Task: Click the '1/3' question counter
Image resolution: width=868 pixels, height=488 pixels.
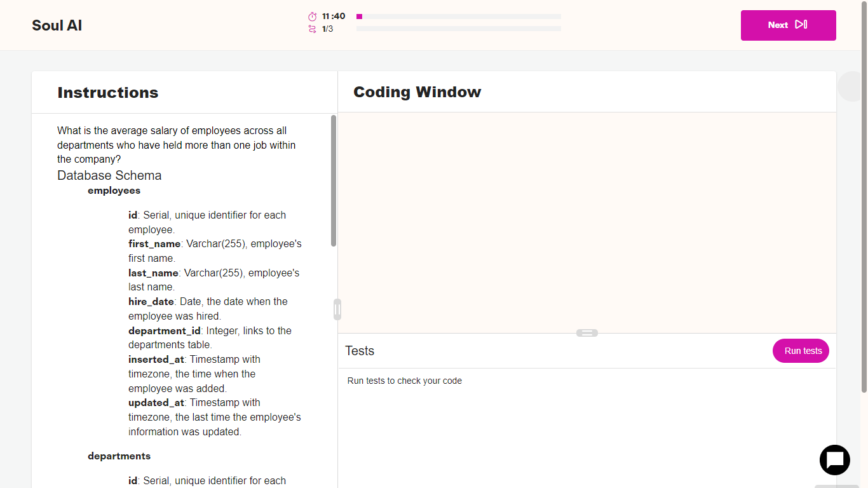Action: pyautogui.click(x=327, y=29)
